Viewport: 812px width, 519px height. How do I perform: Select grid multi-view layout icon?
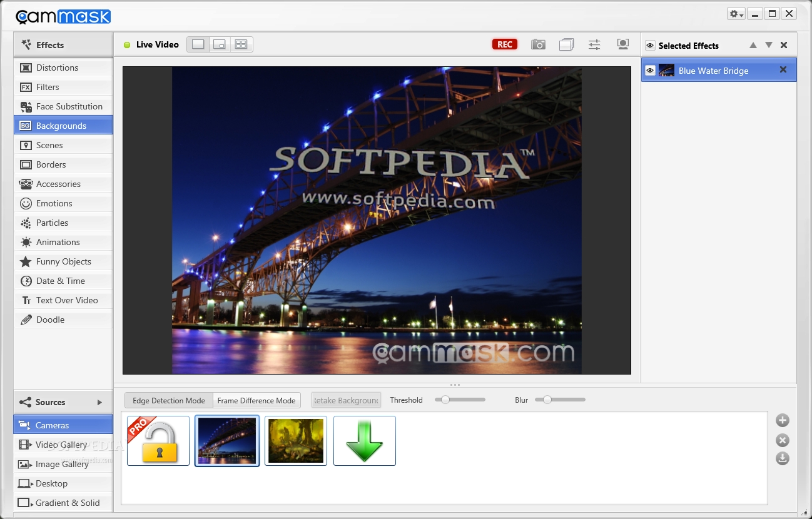tap(241, 44)
